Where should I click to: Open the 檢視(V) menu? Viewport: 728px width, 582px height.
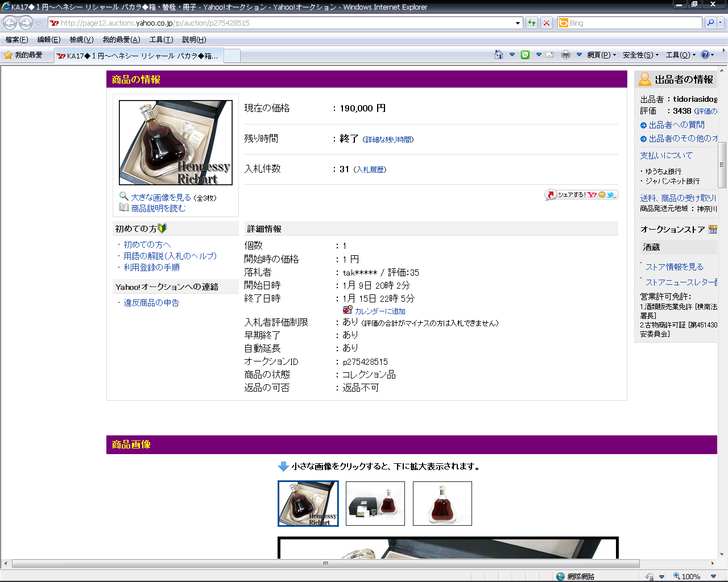point(81,40)
